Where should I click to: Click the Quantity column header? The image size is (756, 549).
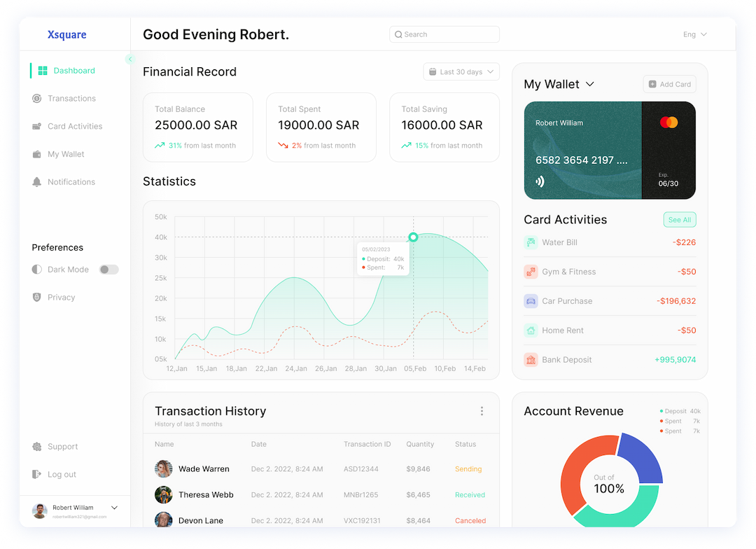point(420,444)
